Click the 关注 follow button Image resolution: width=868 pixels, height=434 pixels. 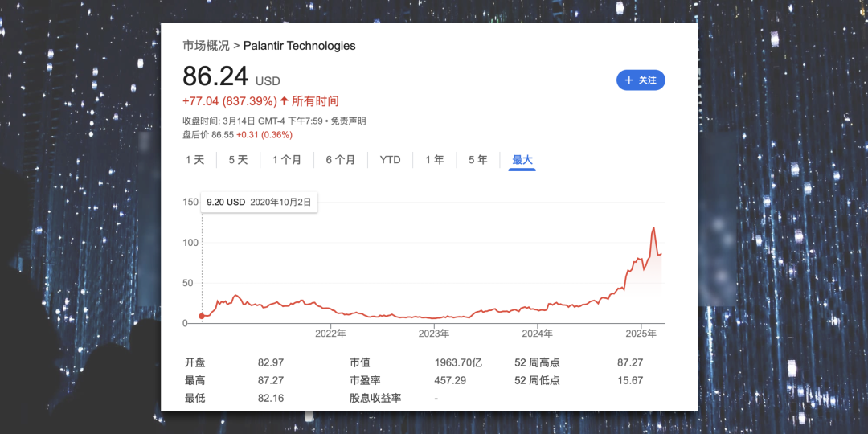pyautogui.click(x=641, y=80)
